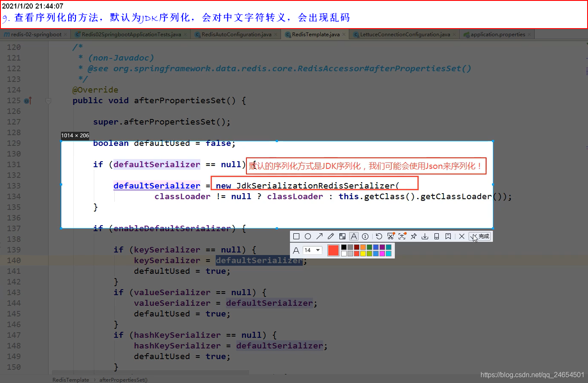
Task: Click the red annotation text box
Action: 366,166
